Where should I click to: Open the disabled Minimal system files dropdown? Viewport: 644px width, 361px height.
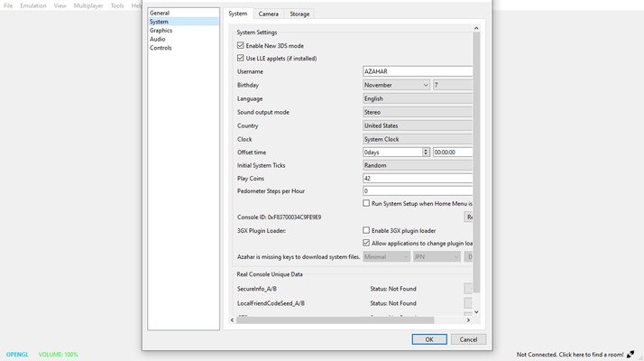click(386, 256)
